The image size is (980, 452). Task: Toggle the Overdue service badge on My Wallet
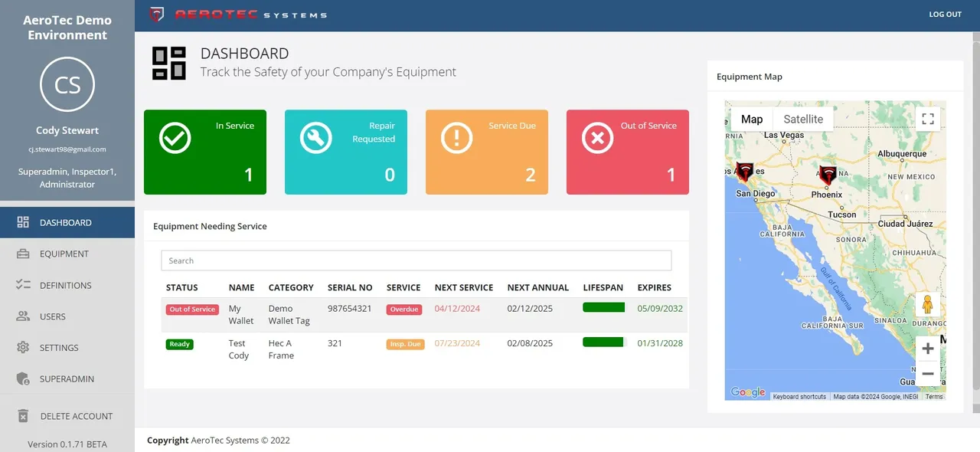click(405, 310)
